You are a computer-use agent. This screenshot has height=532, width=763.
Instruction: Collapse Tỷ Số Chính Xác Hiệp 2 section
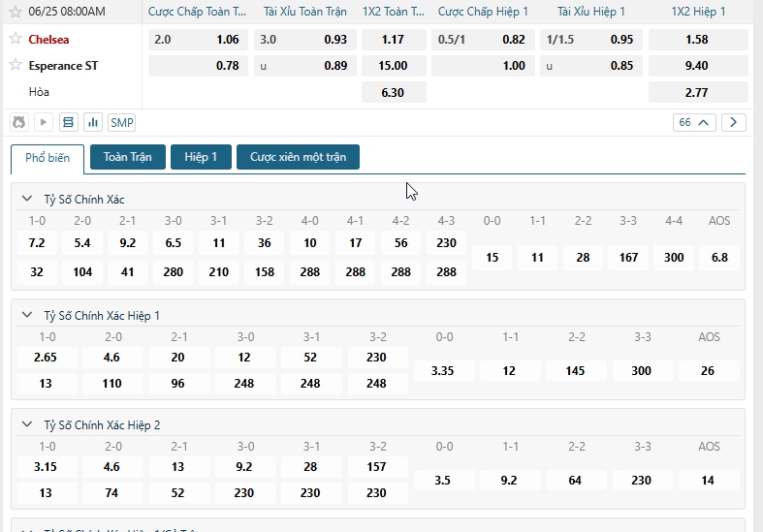pyautogui.click(x=27, y=424)
